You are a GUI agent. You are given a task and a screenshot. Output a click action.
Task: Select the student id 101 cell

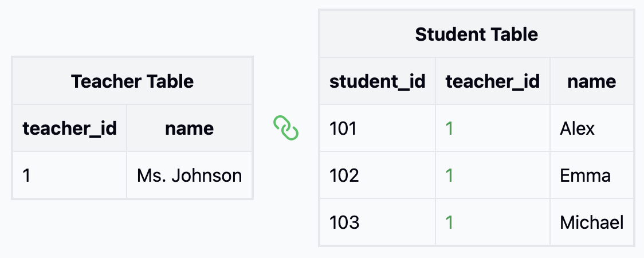coord(378,128)
